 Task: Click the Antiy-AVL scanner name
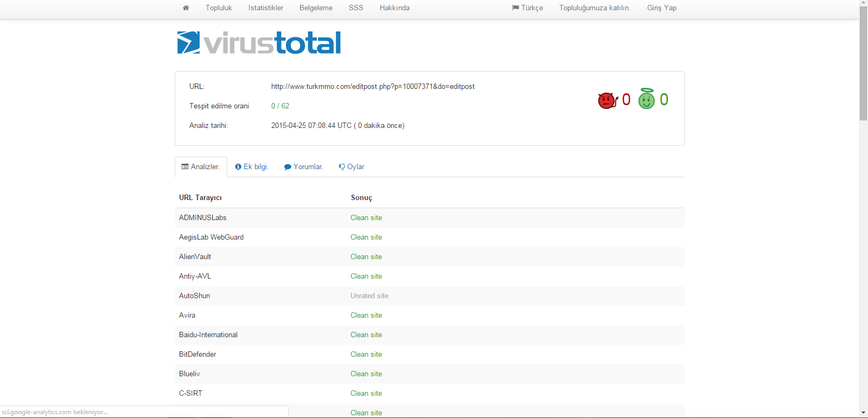pos(195,276)
